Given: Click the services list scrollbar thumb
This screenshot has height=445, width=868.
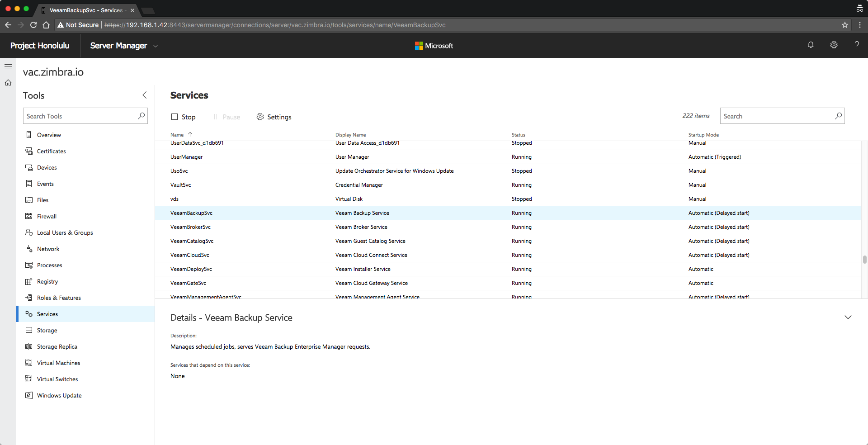Looking at the screenshot, I should pos(864,260).
